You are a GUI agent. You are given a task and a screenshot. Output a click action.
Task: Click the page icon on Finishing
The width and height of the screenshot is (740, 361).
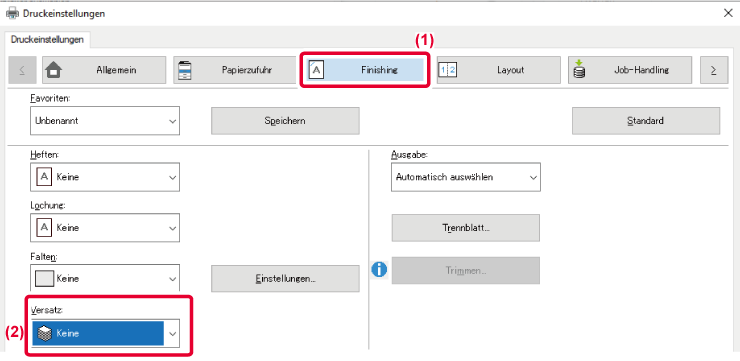tap(316, 70)
